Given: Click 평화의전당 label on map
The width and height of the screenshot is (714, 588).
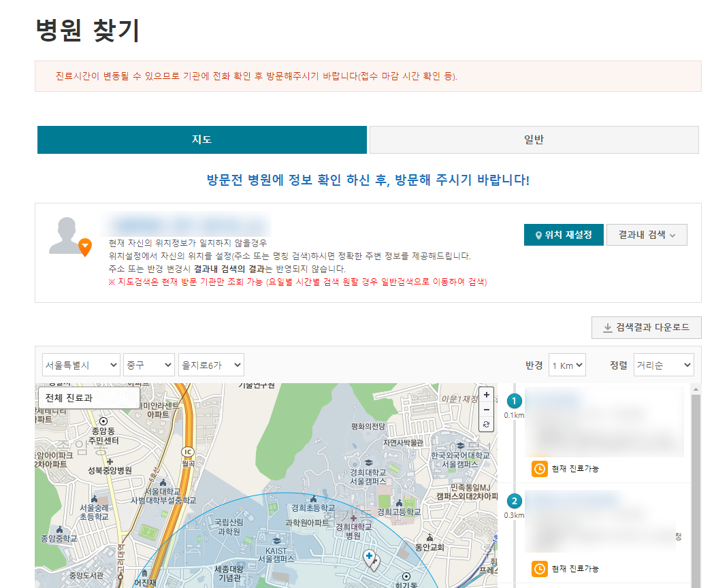Looking at the screenshot, I should 368,426.
